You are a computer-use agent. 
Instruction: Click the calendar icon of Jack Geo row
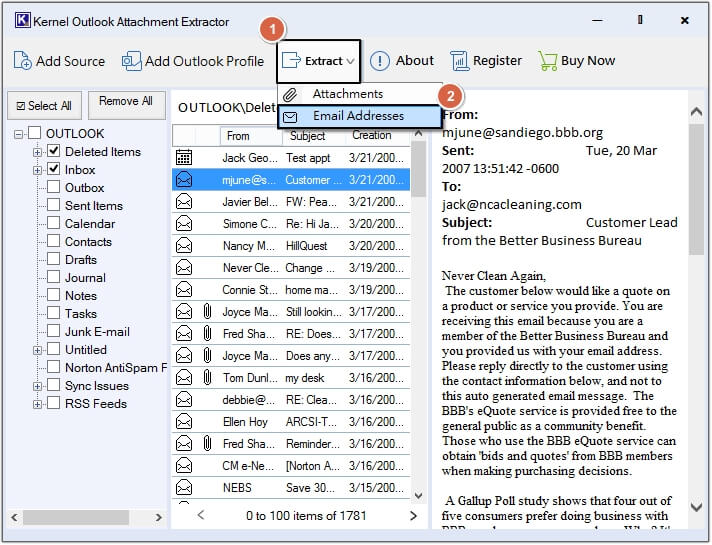click(184, 158)
